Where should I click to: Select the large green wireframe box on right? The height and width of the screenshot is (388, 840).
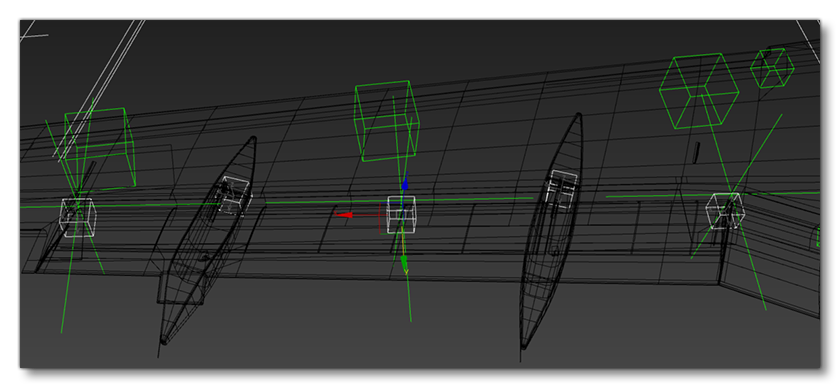699,91
